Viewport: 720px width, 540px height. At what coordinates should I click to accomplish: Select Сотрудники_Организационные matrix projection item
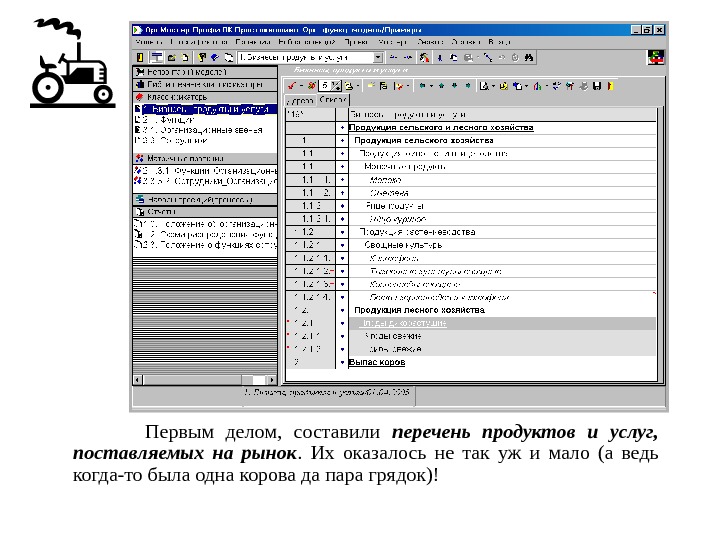(206, 181)
